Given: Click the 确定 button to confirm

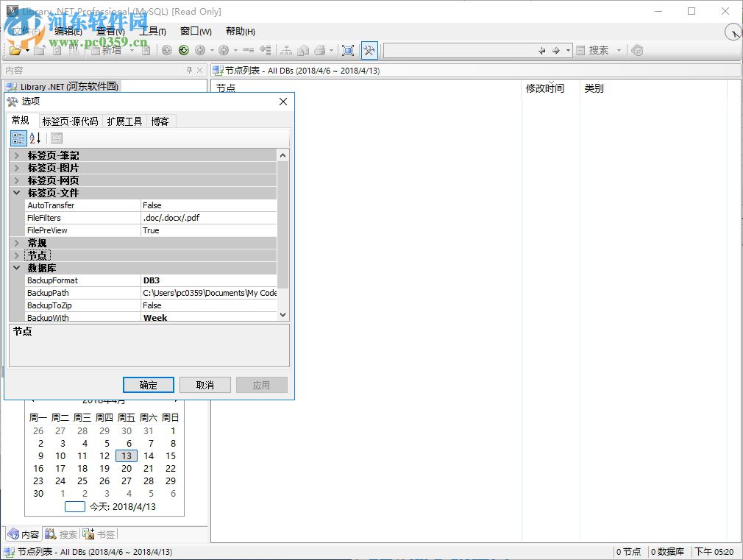Looking at the screenshot, I should (x=148, y=384).
